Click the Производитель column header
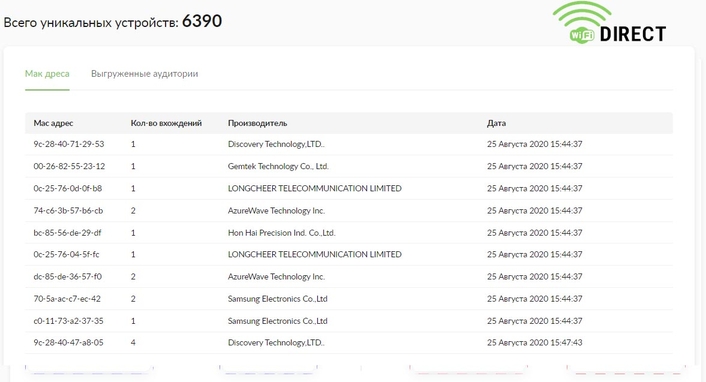The image size is (706, 382). [x=258, y=123]
